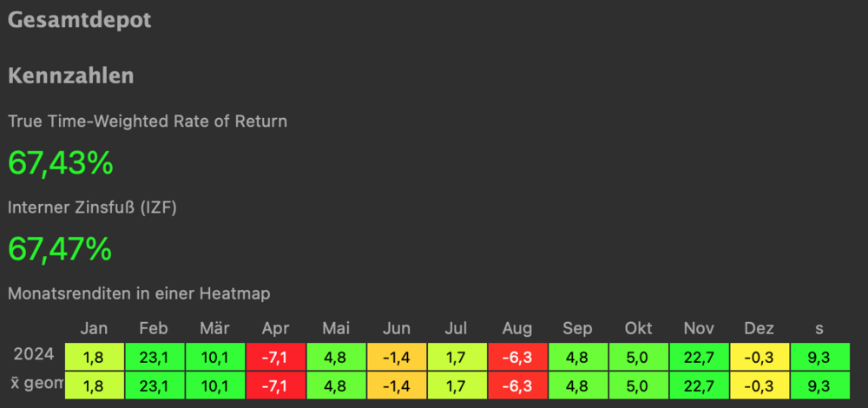Viewport: 868px width, 408px height.
Task: Click the 2024 February cell showing 23,1
Action: point(155,354)
